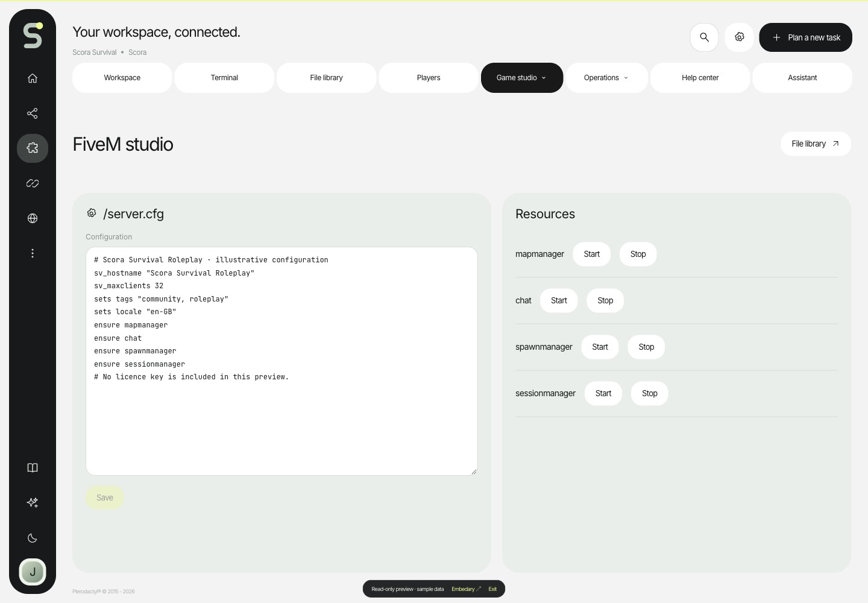868x603 pixels.
Task: Open the share nodes icon in sidebar
Action: [33, 113]
